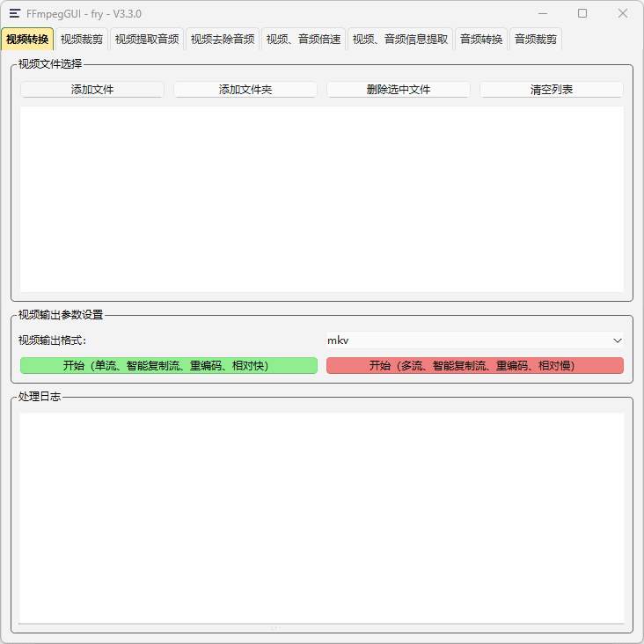The image size is (644, 644).
Task: Click the 添加文件 button
Action: click(x=92, y=90)
